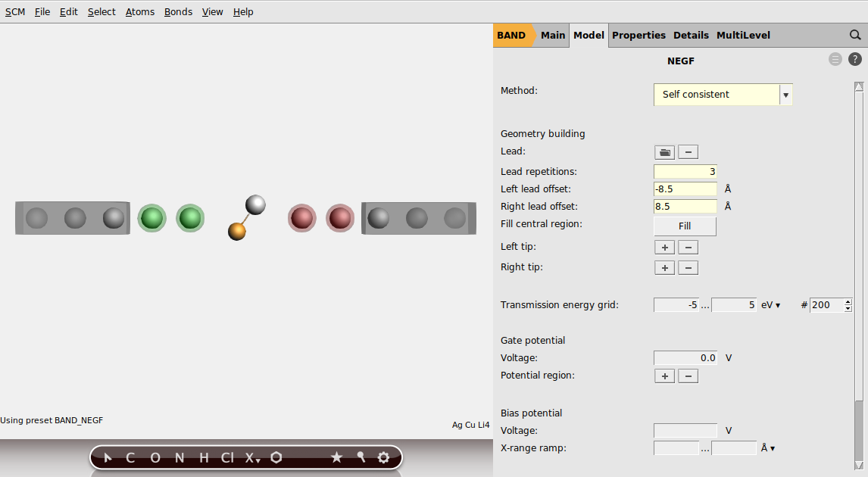Switch to the MultiLevel tab
Screen dimensions: 868x477
(743, 35)
